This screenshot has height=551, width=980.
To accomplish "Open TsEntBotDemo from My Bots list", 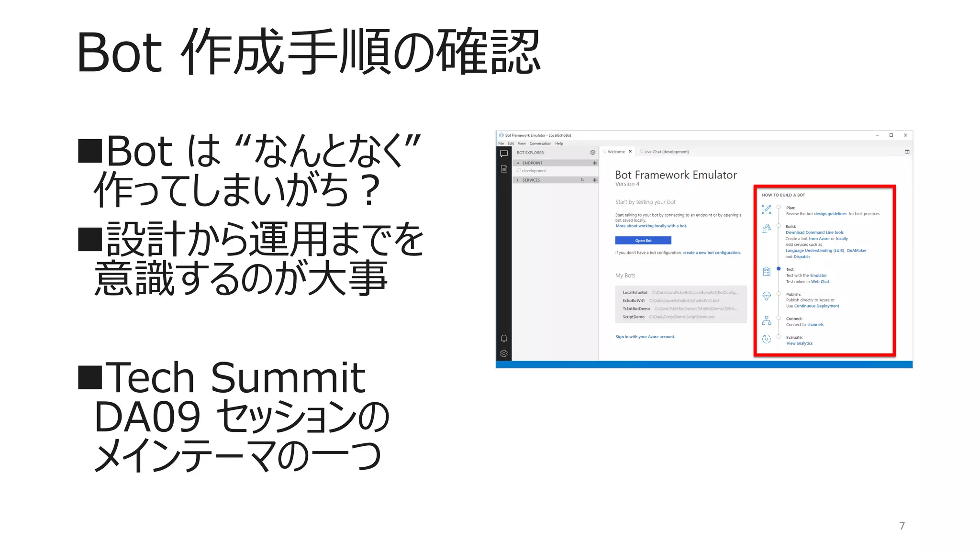I will coord(680,309).
